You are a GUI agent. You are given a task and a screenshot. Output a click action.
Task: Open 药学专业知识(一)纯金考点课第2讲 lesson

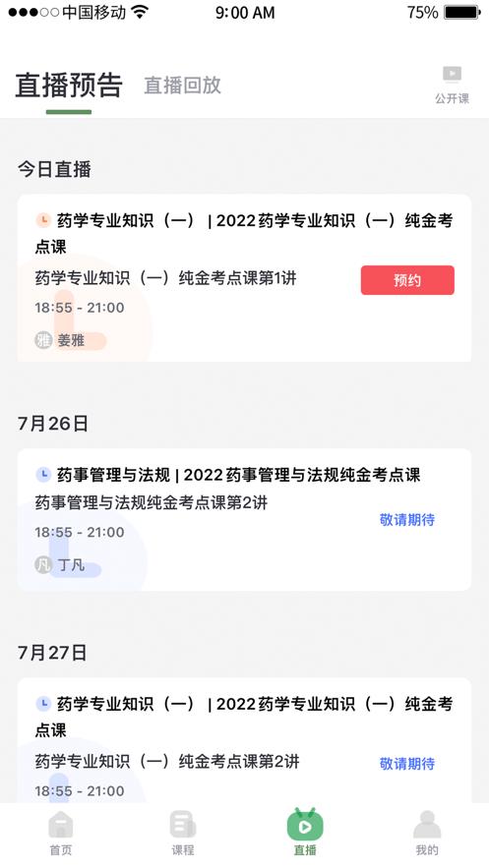[167, 762]
